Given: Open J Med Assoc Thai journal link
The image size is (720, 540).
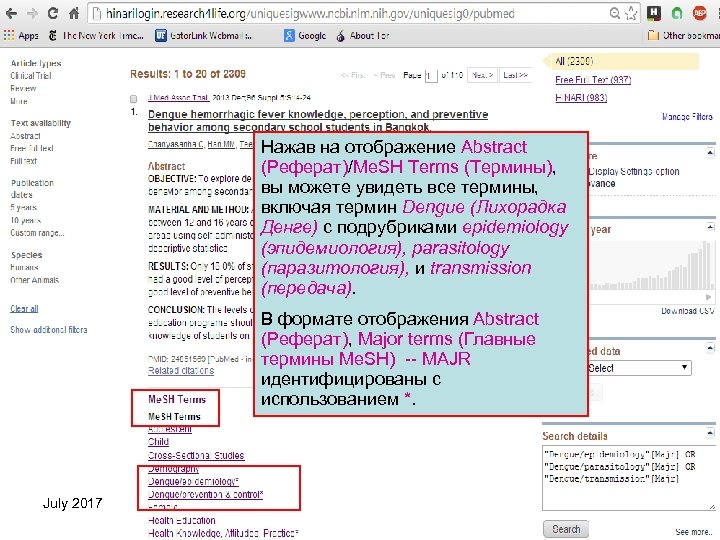Looking at the screenshot, I should pyautogui.click(x=178, y=98).
